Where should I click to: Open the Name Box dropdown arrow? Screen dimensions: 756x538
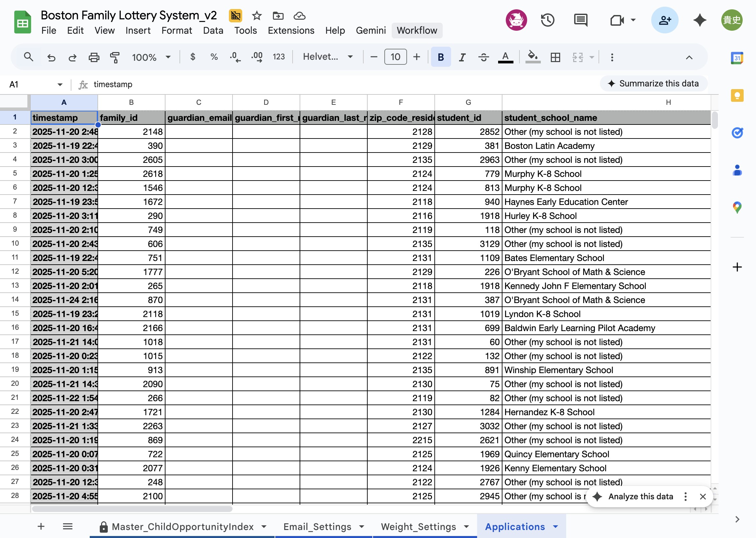(60, 84)
